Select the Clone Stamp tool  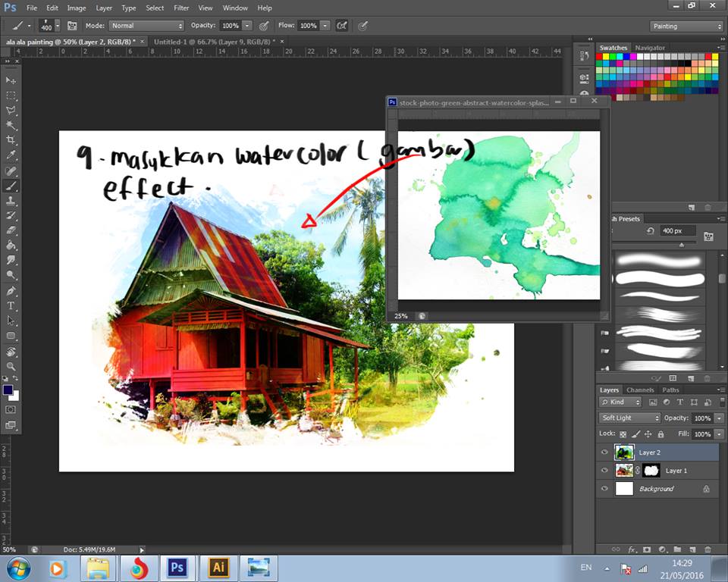coord(11,201)
